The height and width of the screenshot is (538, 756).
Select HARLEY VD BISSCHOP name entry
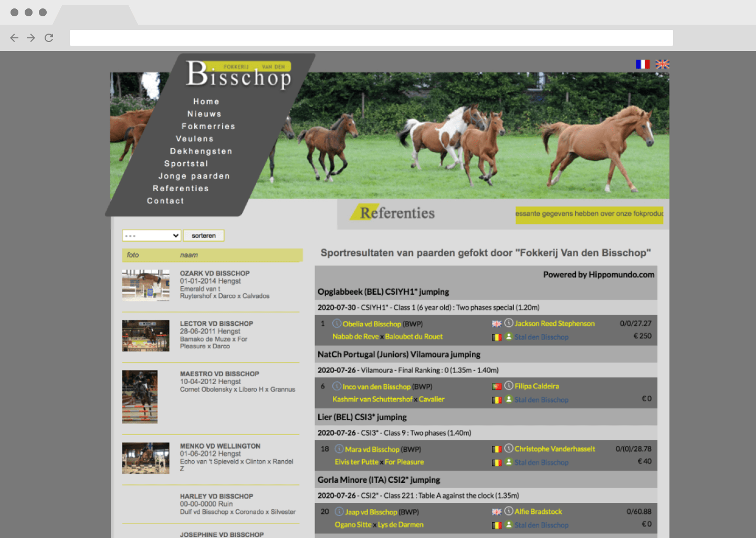tap(216, 496)
